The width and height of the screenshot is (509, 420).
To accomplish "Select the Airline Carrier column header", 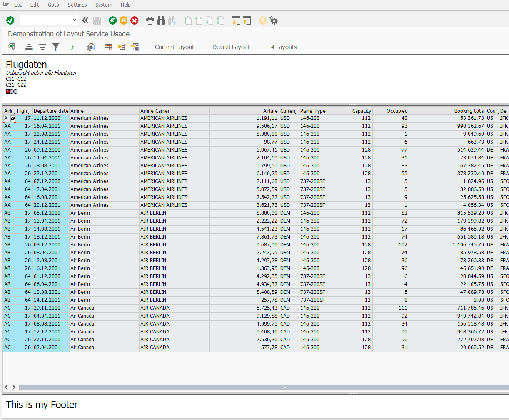I will 174,111.
